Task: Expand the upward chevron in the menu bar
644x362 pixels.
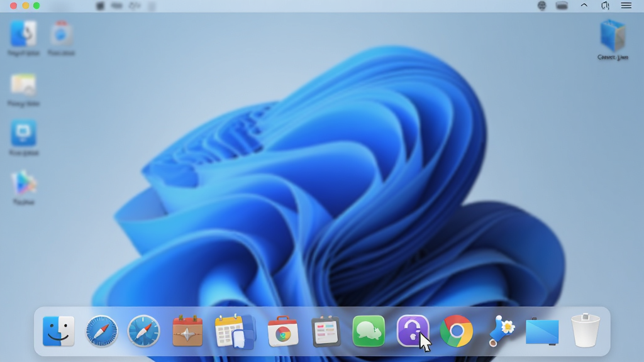Action: [x=584, y=5]
